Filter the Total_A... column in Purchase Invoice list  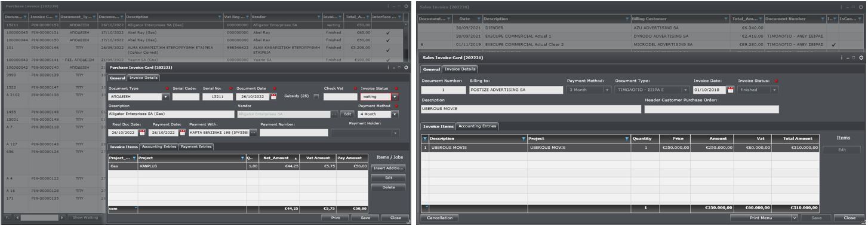[x=367, y=17]
